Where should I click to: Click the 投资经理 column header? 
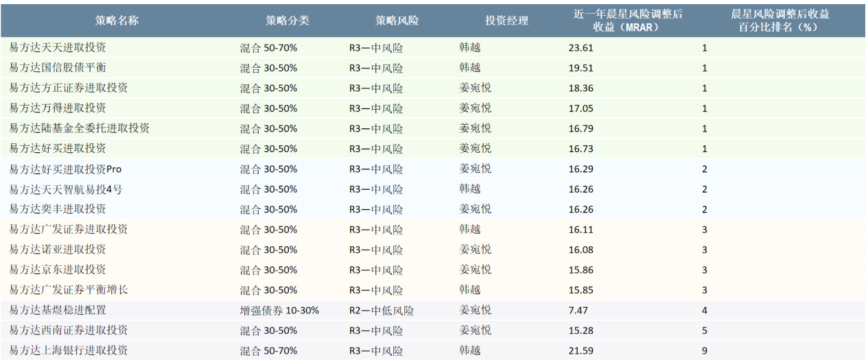point(506,21)
